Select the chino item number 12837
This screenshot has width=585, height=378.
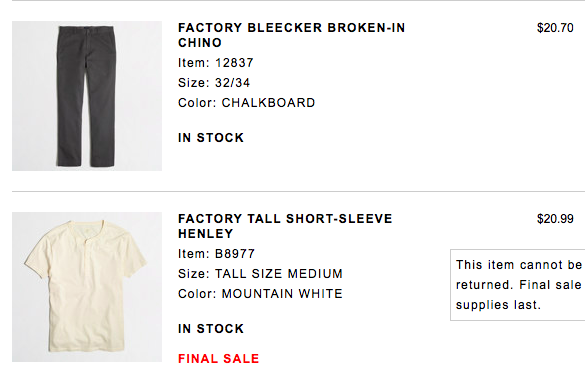[216, 63]
